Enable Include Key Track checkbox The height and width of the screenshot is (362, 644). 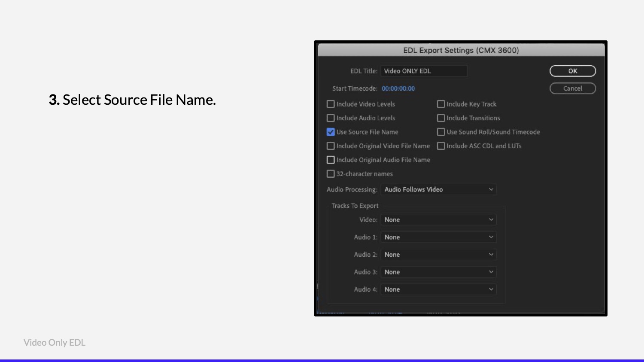point(441,104)
